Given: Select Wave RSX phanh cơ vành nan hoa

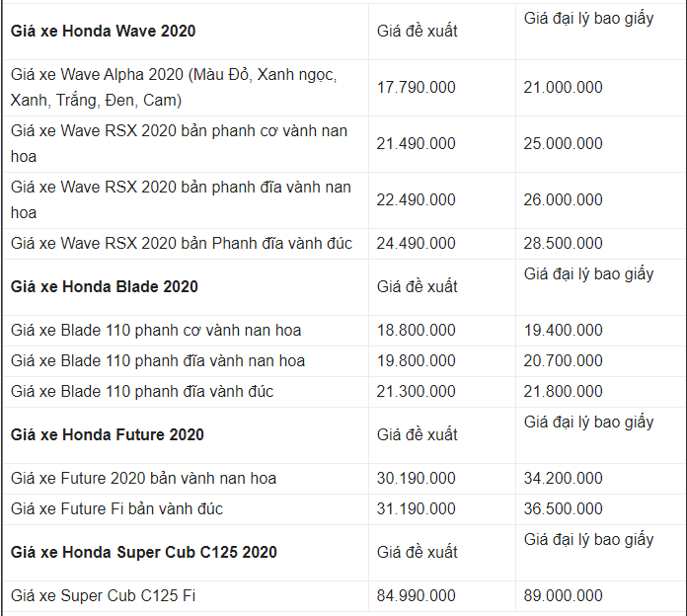Looking at the screenshot, I should tap(179, 144).
